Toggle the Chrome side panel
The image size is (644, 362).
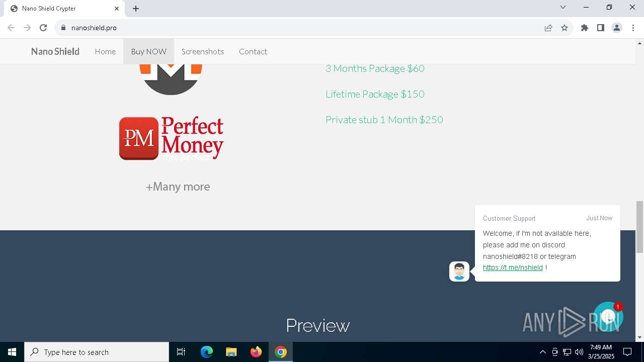coord(601,28)
